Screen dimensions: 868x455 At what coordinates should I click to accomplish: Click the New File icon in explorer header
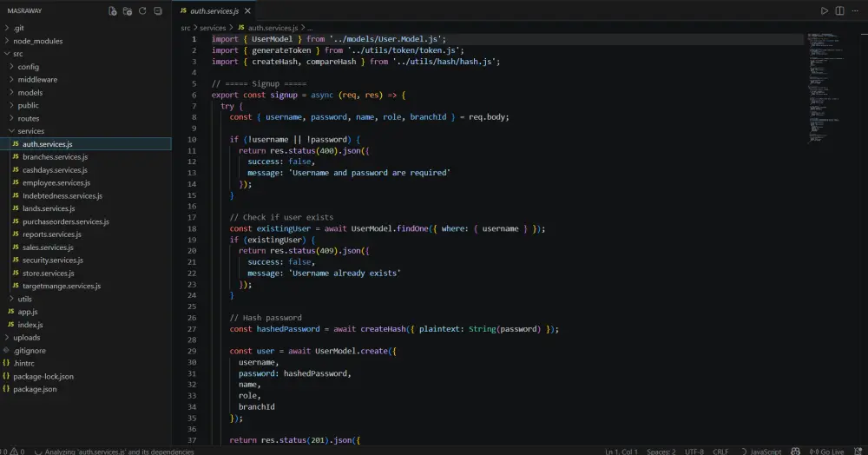click(x=112, y=11)
